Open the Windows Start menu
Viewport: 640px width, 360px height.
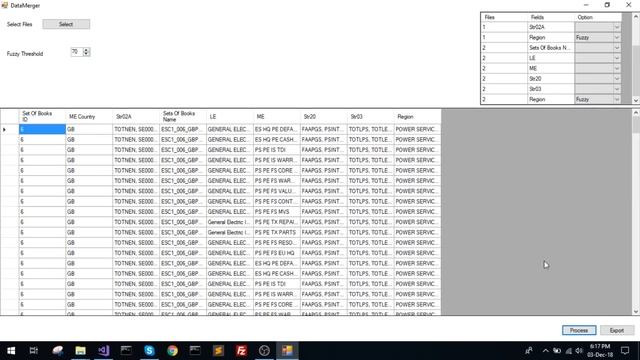point(11,351)
